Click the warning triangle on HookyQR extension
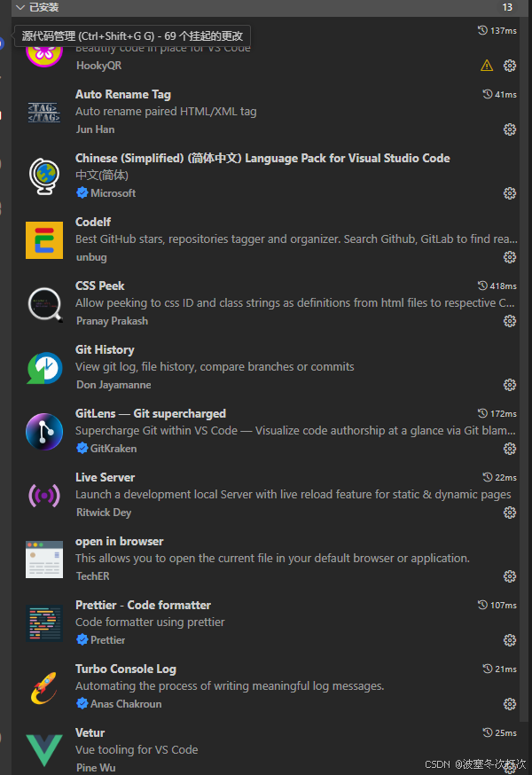The image size is (532, 775). (x=487, y=66)
